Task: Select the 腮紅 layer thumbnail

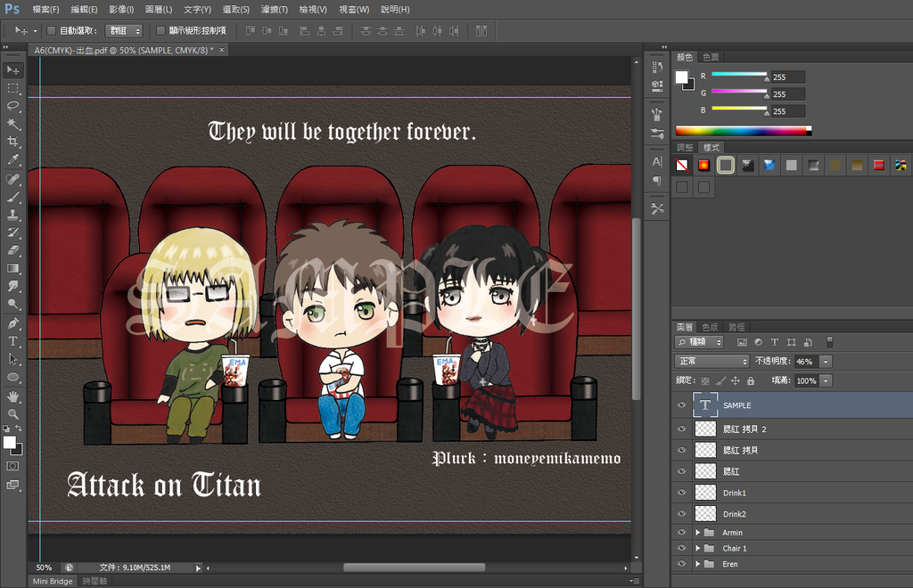Action: [x=706, y=471]
